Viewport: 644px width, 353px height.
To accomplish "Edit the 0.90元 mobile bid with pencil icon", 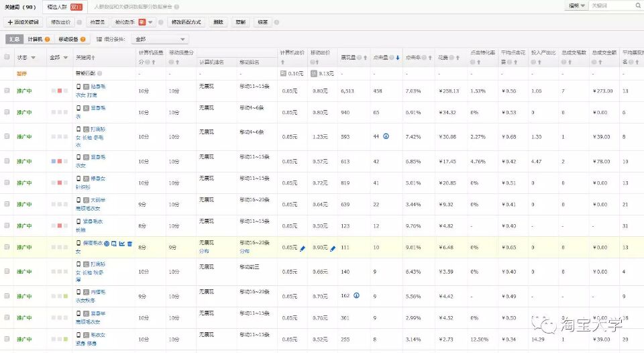I will (333, 248).
